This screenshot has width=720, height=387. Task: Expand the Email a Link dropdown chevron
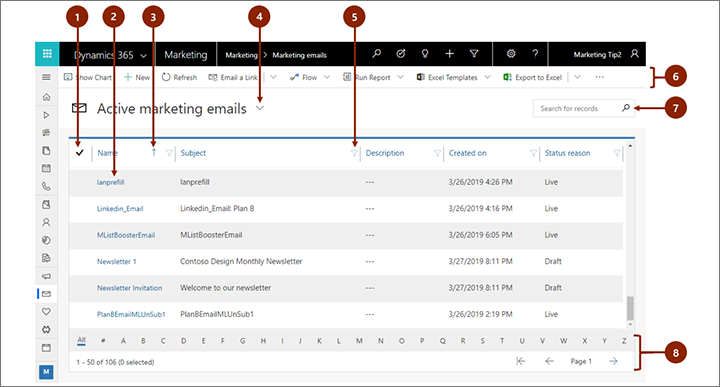(273, 77)
